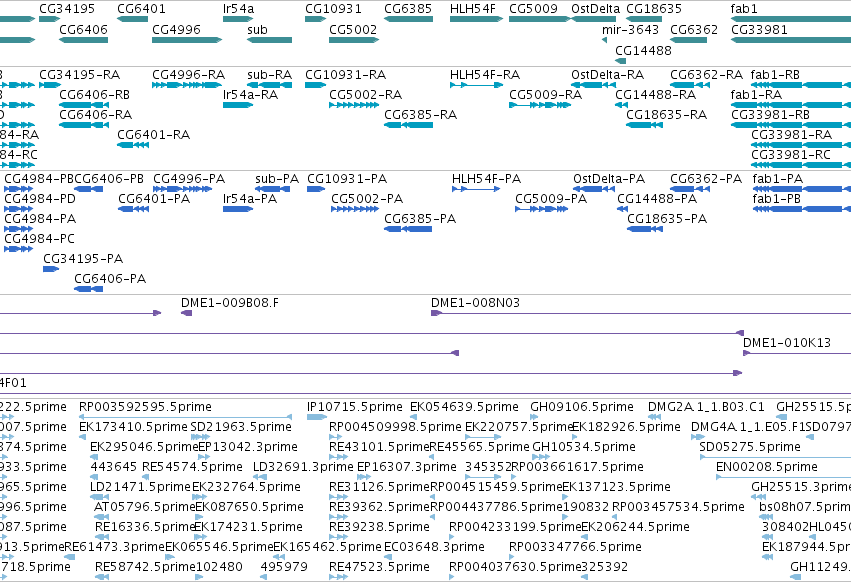
Task: Select the RE16336.5prime EST label
Action: click(146, 527)
